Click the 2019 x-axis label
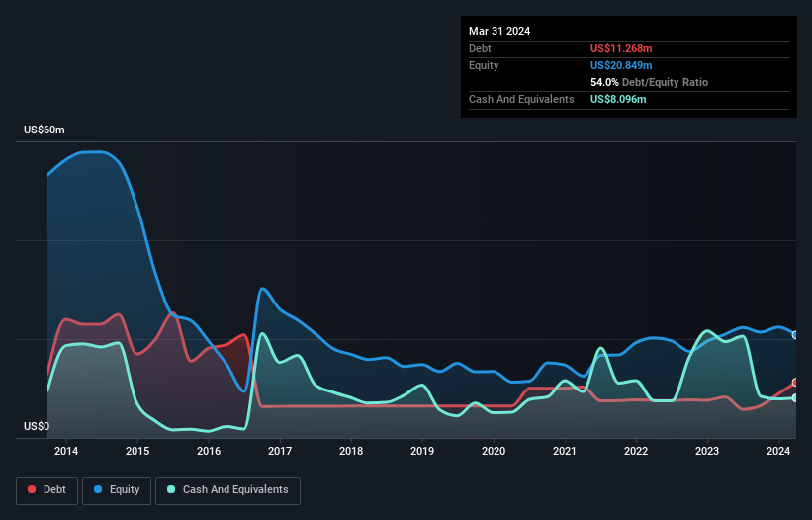The height and width of the screenshot is (520, 812). point(422,451)
